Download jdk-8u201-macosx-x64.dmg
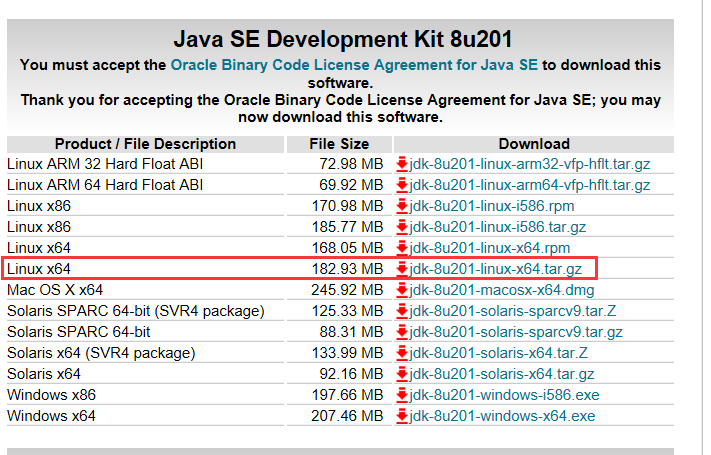The width and height of the screenshot is (711, 455). [x=502, y=289]
